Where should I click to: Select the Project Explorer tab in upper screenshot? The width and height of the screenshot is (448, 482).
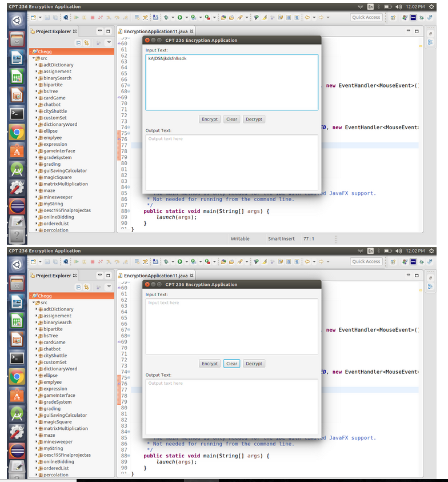(54, 31)
